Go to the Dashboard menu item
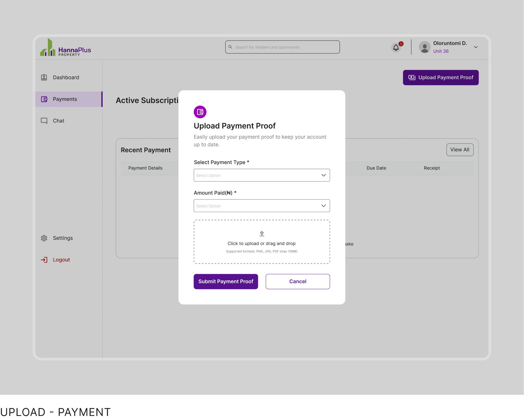The width and height of the screenshot is (524, 420). tap(66, 77)
